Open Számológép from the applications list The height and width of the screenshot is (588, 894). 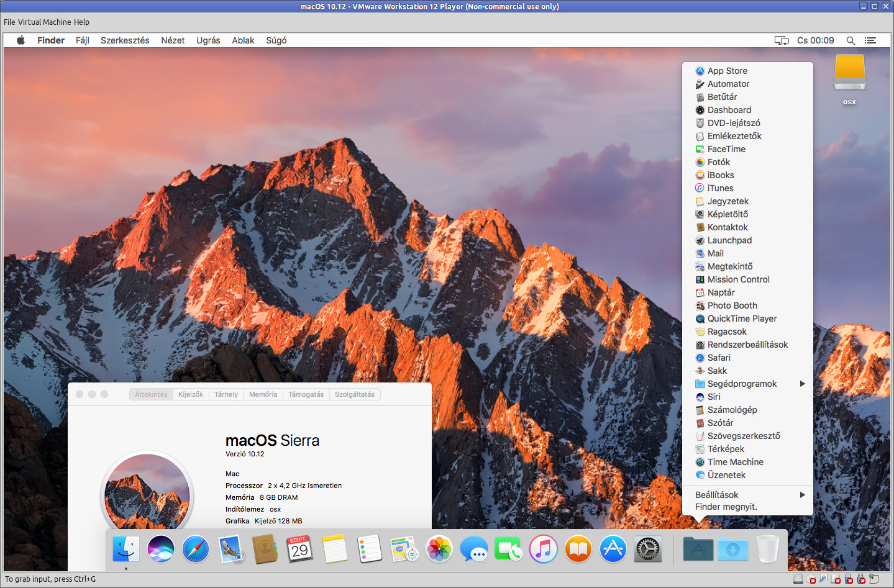point(747,410)
